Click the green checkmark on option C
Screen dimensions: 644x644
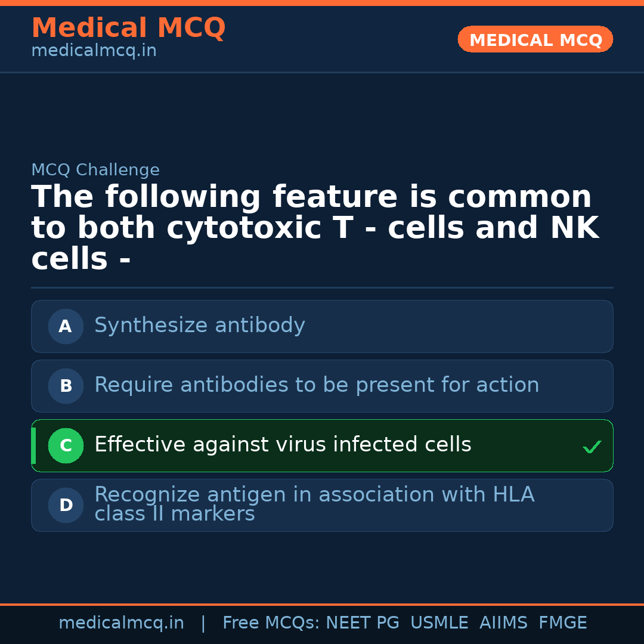click(x=592, y=447)
